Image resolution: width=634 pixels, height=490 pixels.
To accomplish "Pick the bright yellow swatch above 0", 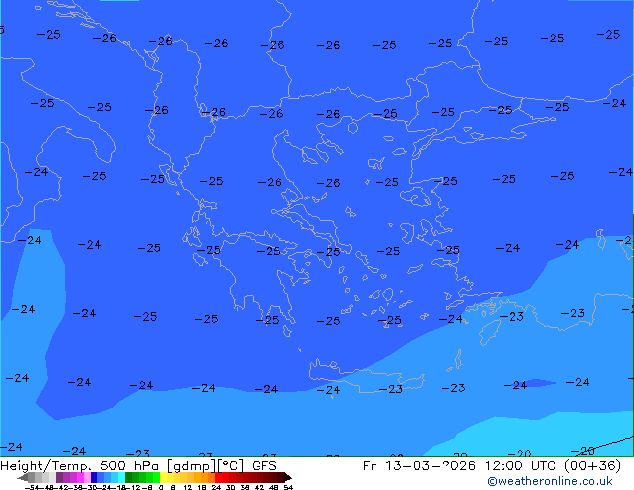I will (x=163, y=477).
